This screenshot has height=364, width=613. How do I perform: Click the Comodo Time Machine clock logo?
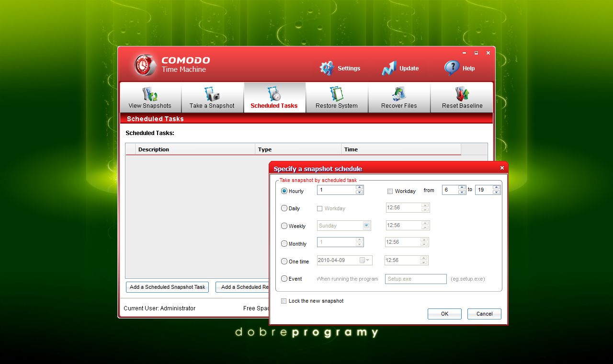[145, 65]
